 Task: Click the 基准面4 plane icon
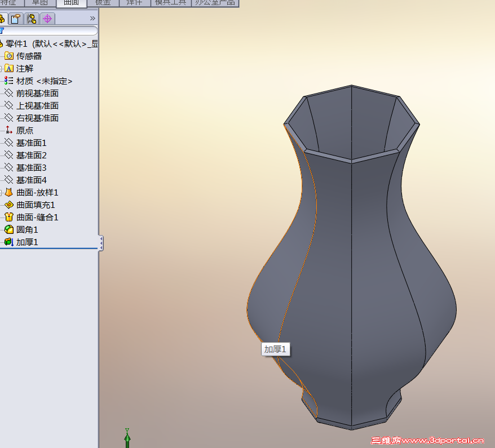pyautogui.click(x=9, y=180)
